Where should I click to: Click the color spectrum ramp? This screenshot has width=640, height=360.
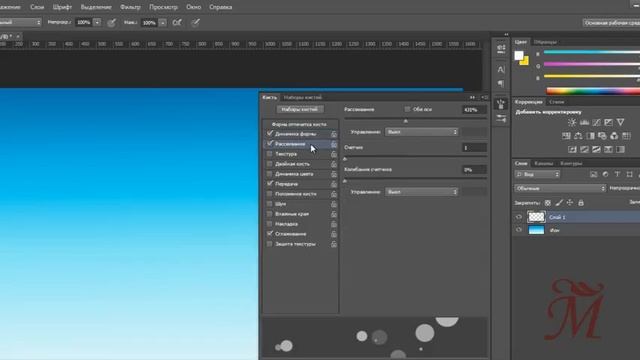click(593, 91)
